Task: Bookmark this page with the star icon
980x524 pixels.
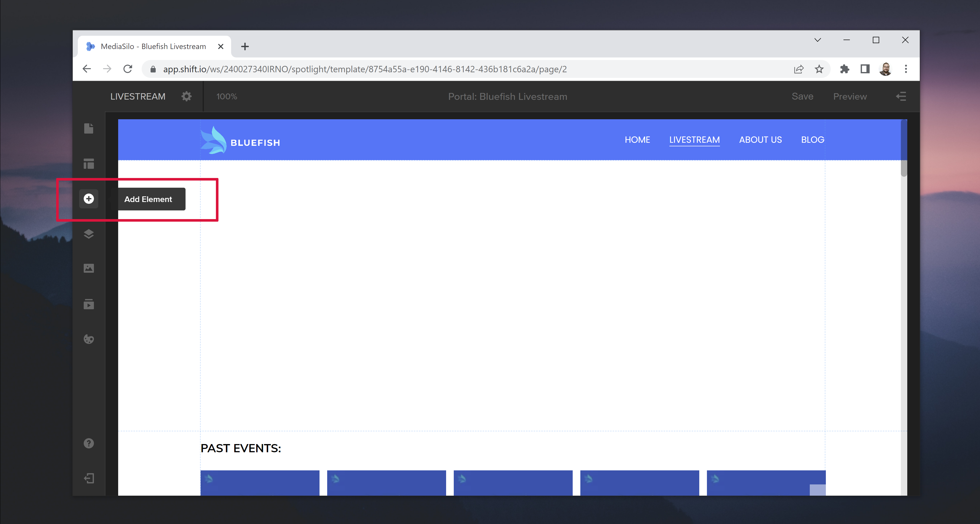Action: (819, 69)
